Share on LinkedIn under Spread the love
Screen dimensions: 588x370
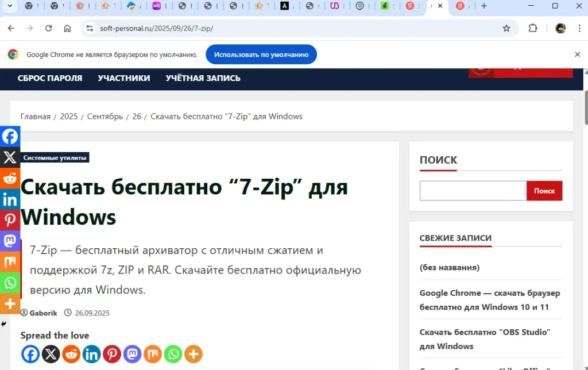click(91, 354)
